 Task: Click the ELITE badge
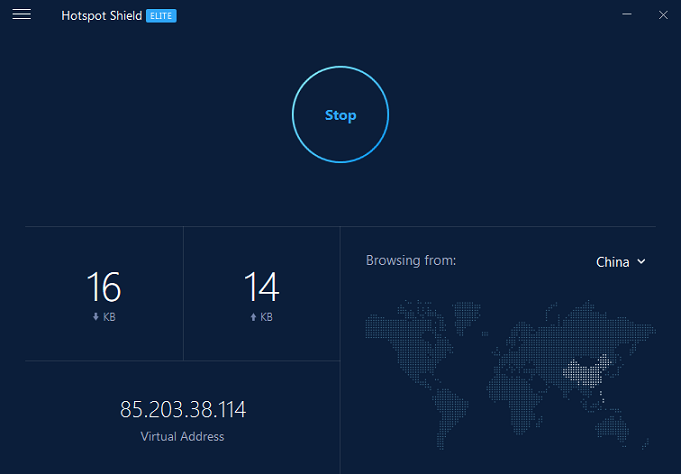point(161,16)
